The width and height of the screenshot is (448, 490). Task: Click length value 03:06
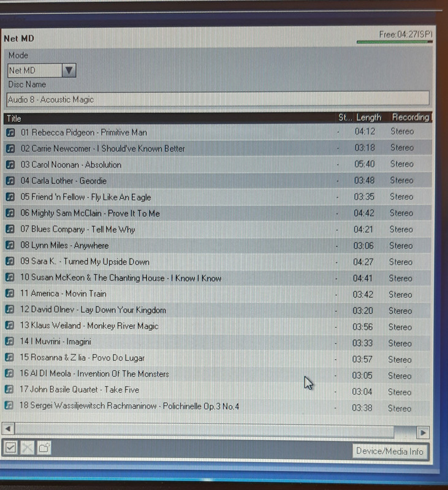pos(363,246)
